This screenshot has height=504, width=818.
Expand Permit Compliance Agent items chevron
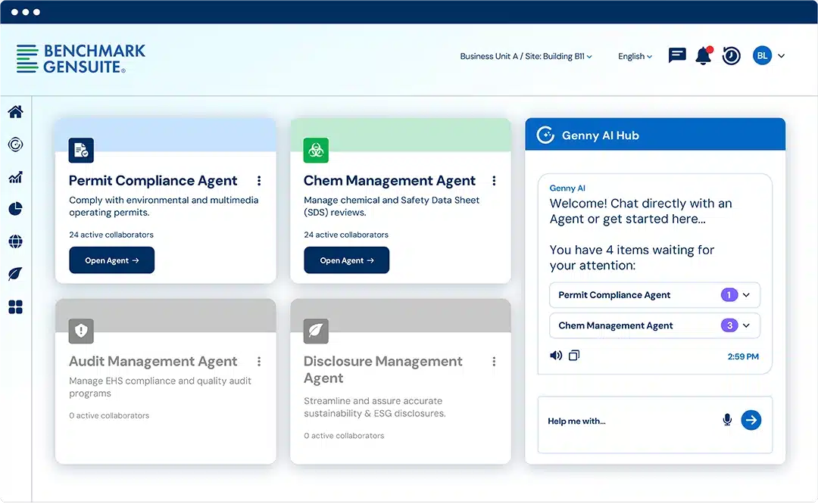747,295
